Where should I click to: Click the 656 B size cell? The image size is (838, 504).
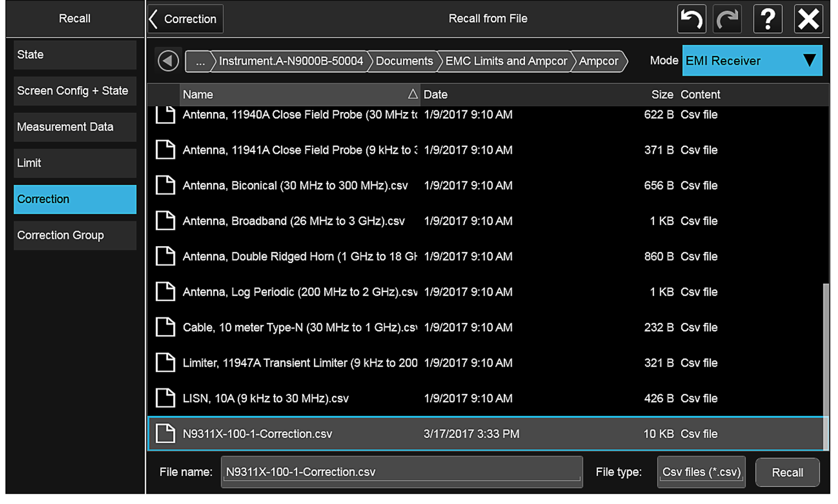click(659, 186)
